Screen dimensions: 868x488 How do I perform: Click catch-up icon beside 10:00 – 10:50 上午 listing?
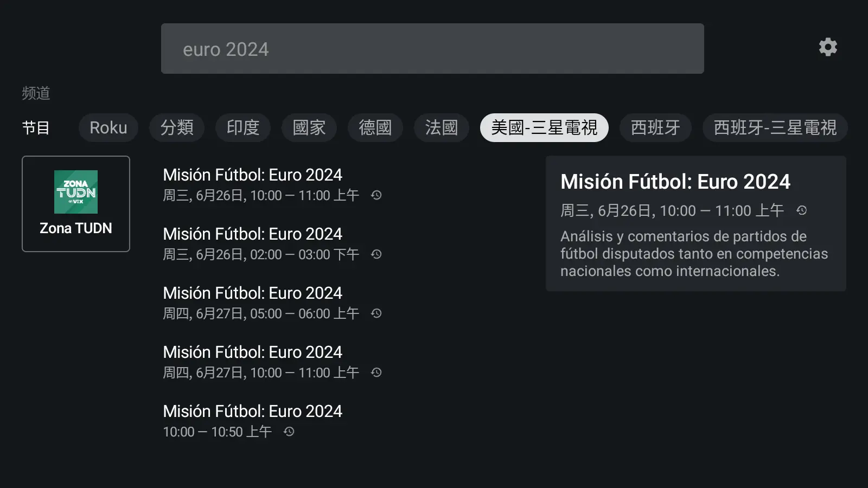point(289,432)
